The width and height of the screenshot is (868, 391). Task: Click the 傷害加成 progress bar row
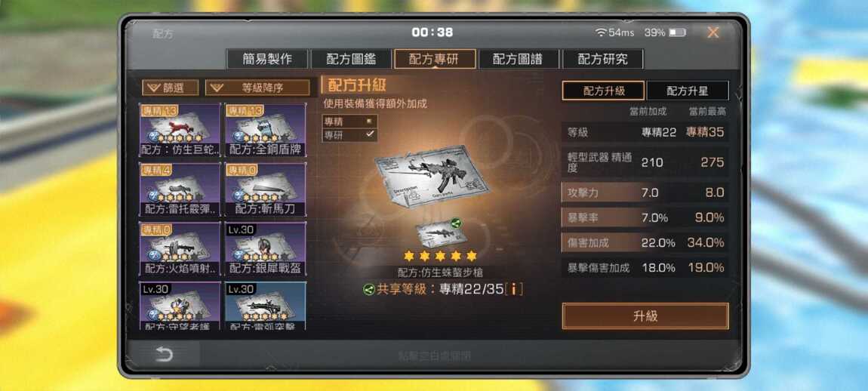[645, 242]
